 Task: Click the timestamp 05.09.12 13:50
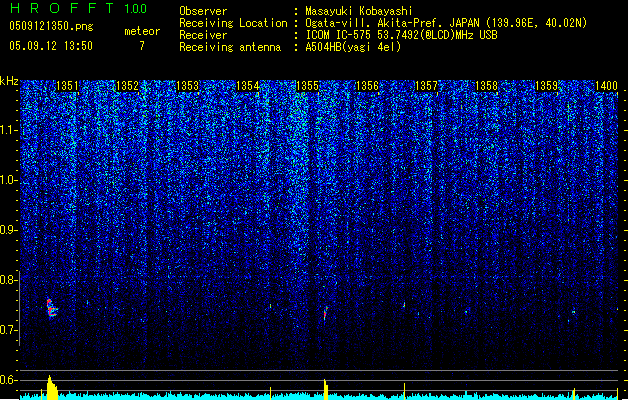51,46
